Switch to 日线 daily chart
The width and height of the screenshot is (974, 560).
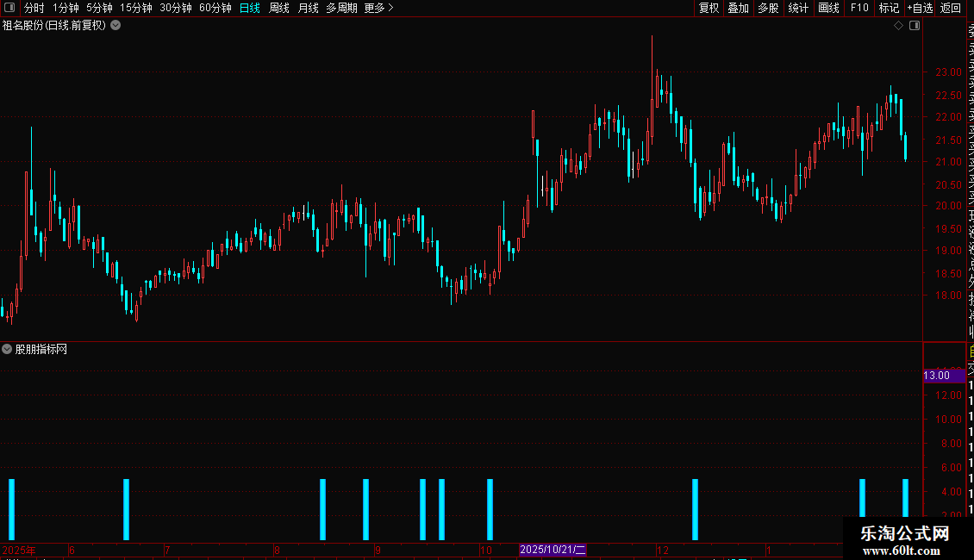pyautogui.click(x=250, y=8)
